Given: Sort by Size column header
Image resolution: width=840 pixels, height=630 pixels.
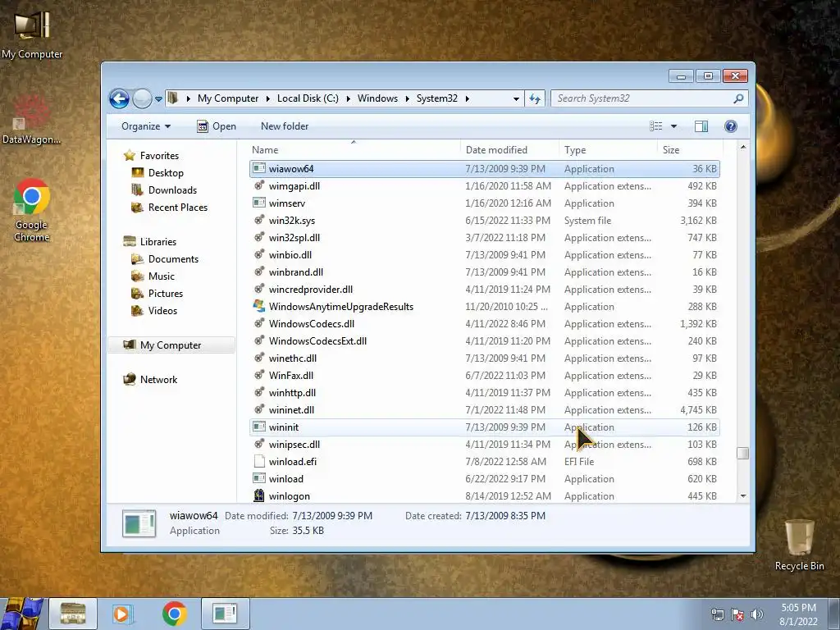Looking at the screenshot, I should 690,150.
